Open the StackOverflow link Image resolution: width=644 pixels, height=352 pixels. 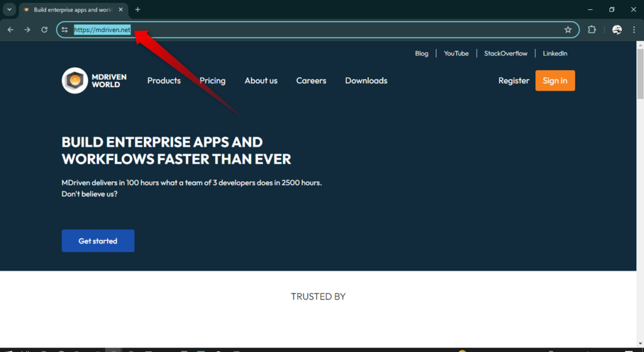(x=506, y=53)
